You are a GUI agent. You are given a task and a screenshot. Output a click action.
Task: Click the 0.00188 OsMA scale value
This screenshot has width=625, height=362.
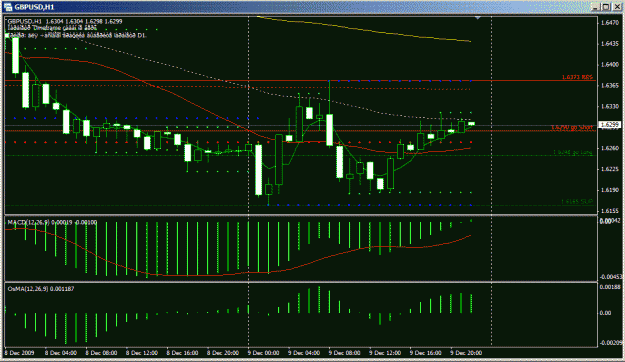click(610, 287)
